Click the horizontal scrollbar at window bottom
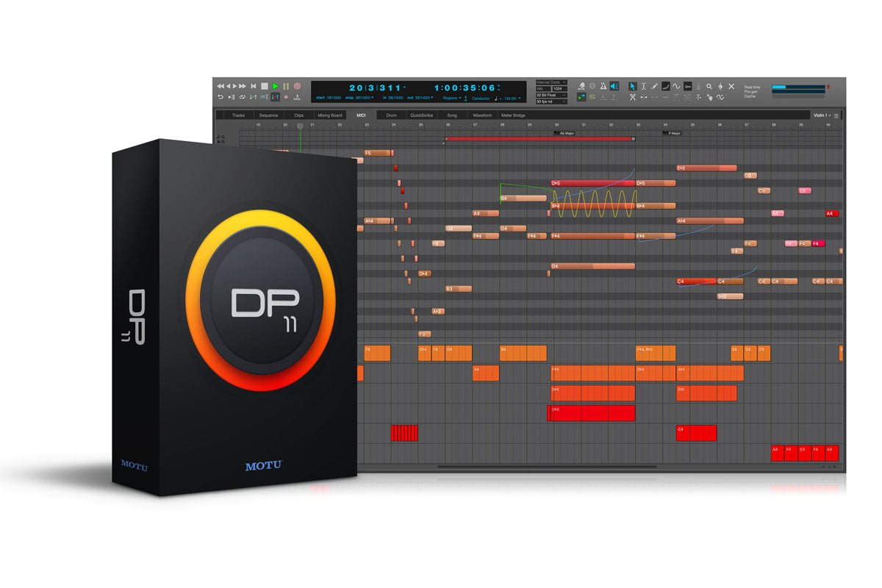Screen dimensions: 882x588 click(x=547, y=466)
